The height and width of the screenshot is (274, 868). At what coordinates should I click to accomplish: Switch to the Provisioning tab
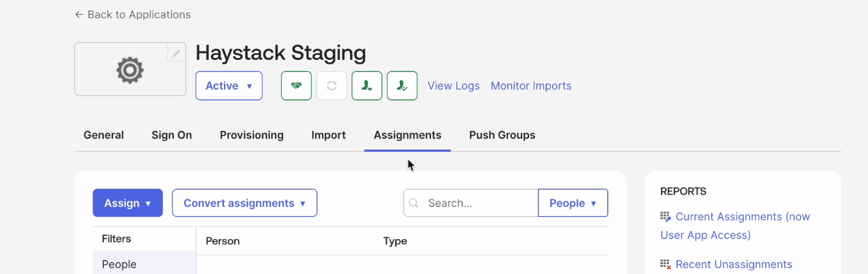[x=251, y=135]
